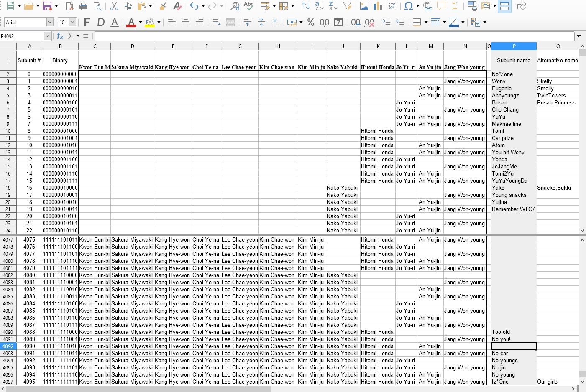The height and width of the screenshot is (392, 586).
Task: Open the Sort dialog
Action: click(306, 6)
